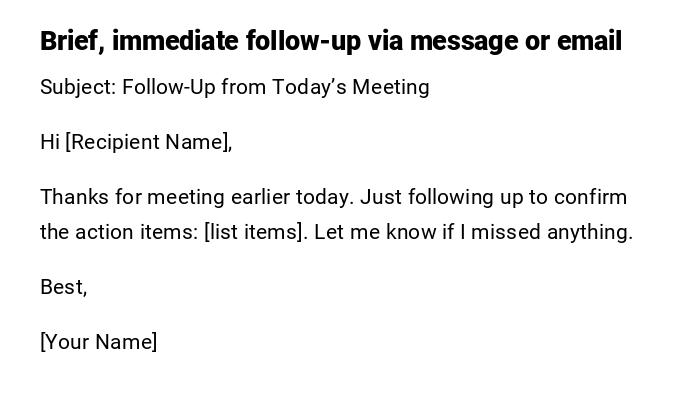Select the "[Your Name]" placeholder
Image resolution: width=700 pixels, height=405 pixels.
pyautogui.click(x=99, y=342)
